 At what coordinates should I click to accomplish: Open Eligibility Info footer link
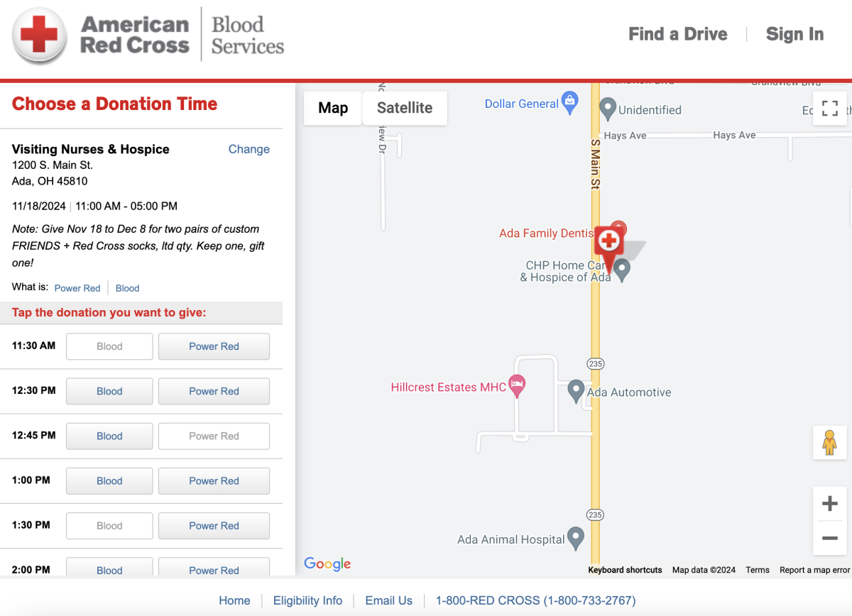307,600
